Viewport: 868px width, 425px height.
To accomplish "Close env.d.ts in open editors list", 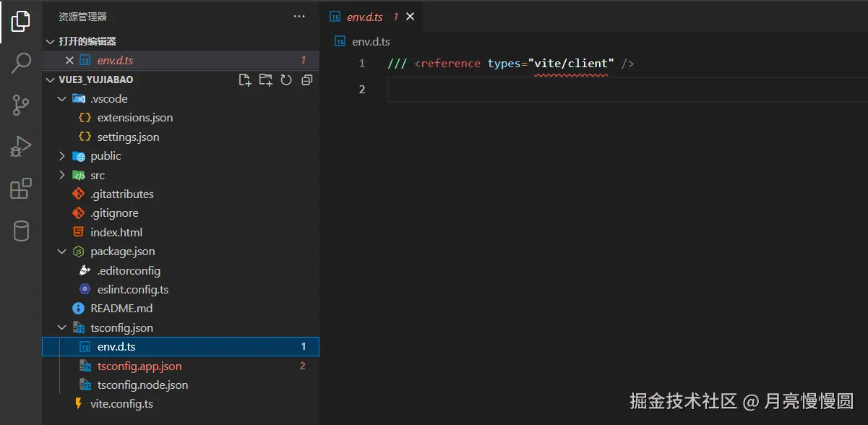I will tap(69, 61).
